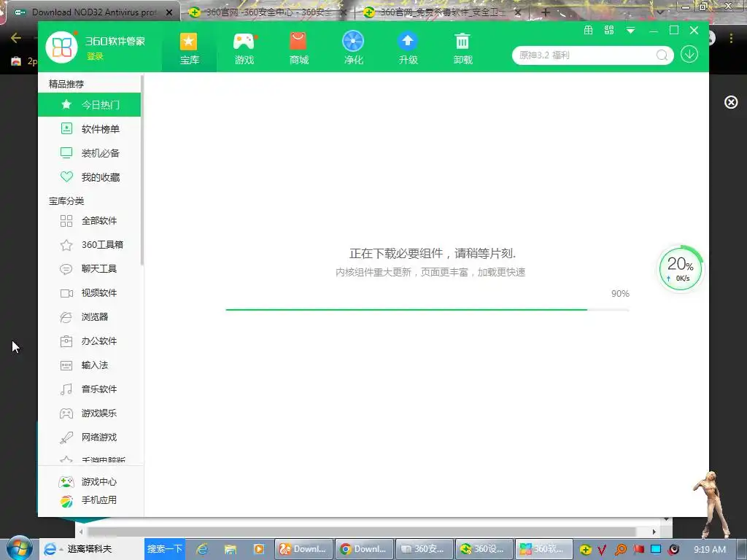
Task: Select 软件榜单 in sidebar
Action: coord(90,128)
